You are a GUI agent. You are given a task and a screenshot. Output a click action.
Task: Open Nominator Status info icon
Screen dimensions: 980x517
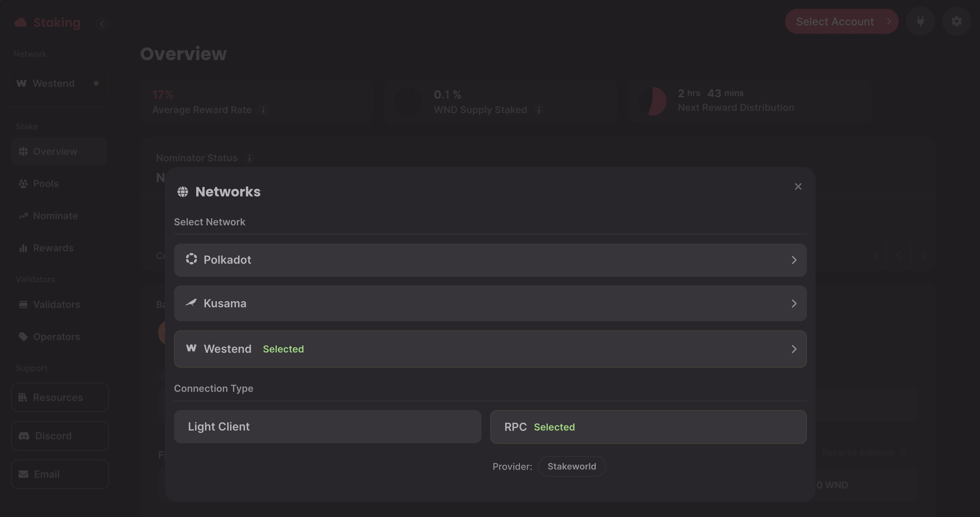click(x=249, y=158)
